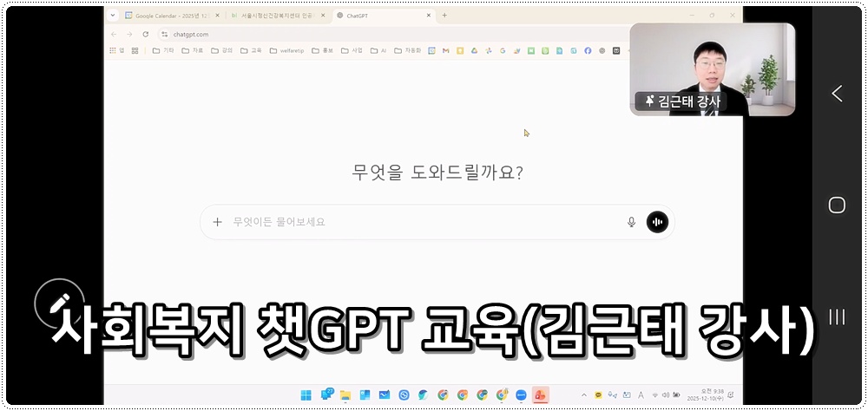This screenshot has width=868, height=411.
Task: Show hidden system tray icons
Action: click(583, 395)
